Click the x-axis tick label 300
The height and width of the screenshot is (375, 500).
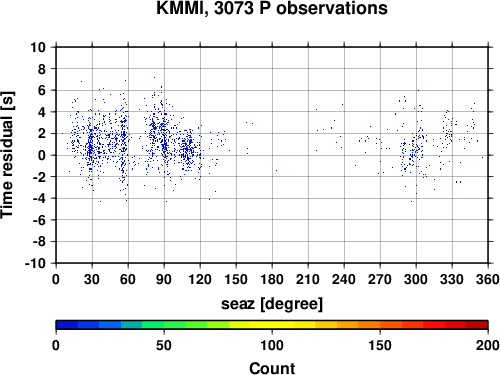point(416,279)
